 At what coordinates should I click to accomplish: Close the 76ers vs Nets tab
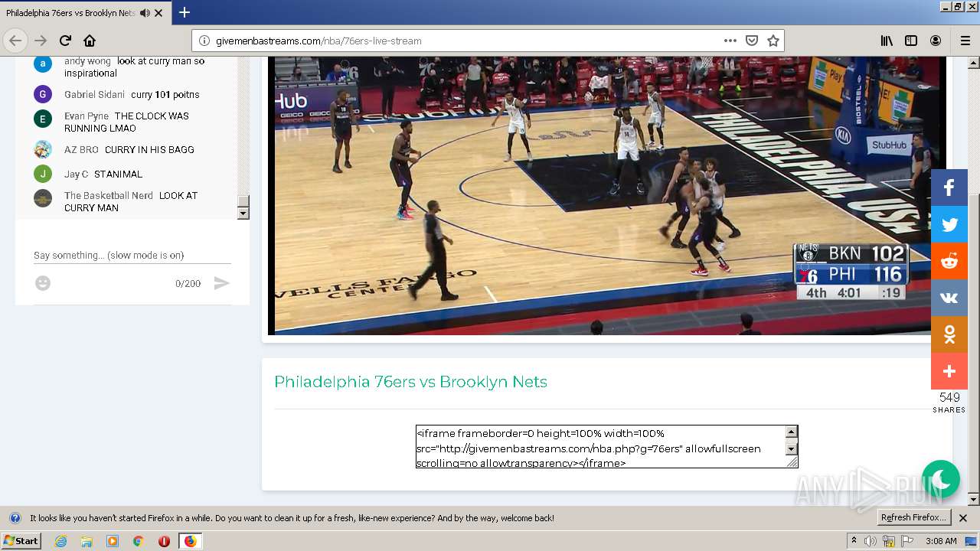click(x=158, y=13)
